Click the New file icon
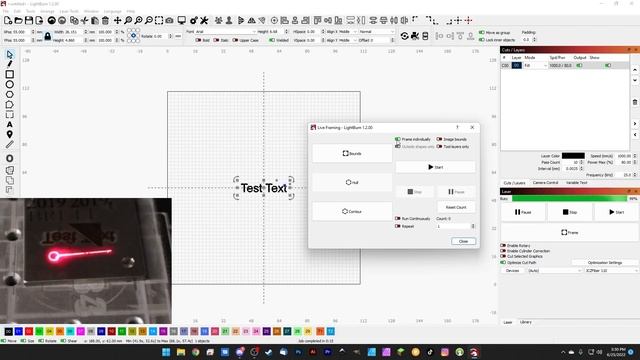Viewport: 640px width, 360px height. pos(8,20)
